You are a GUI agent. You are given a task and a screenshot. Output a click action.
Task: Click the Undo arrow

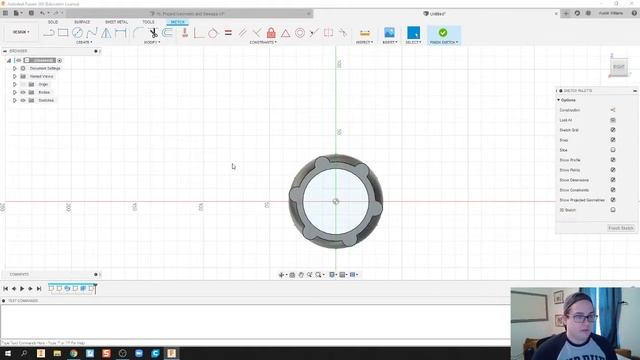[42, 13]
